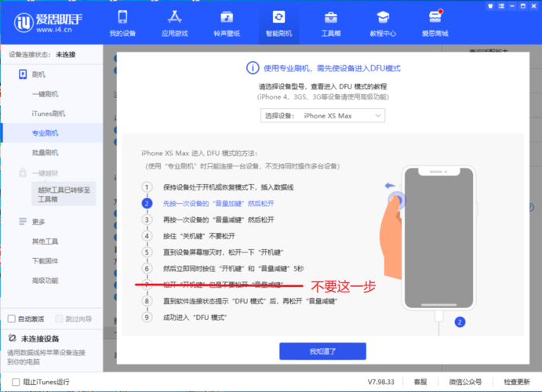Maximize the 爱思助手 window
This screenshot has height=392, width=542.
(523, 5)
